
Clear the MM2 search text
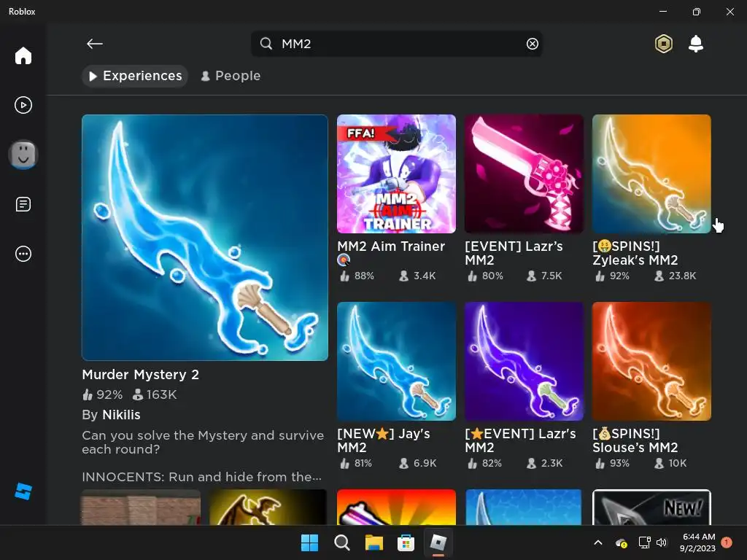click(532, 44)
